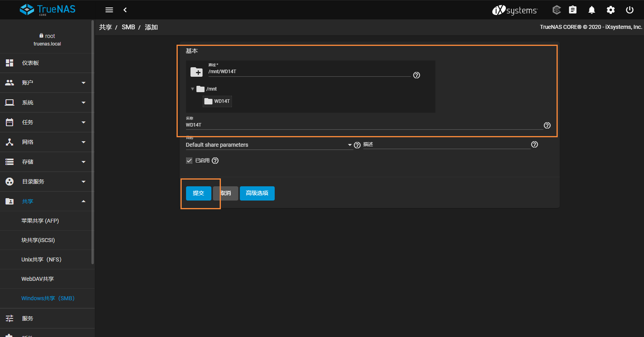Screen dimensions: 644x337
Task: Open the alerts bell icon
Action: pyautogui.click(x=592, y=10)
